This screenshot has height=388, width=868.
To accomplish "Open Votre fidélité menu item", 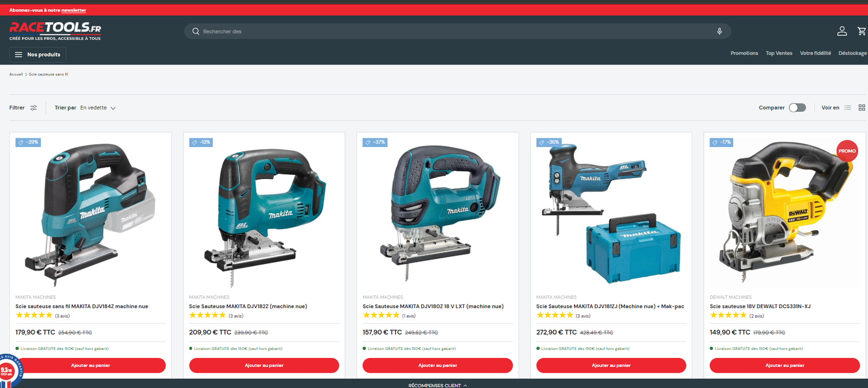I will coord(815,53).
